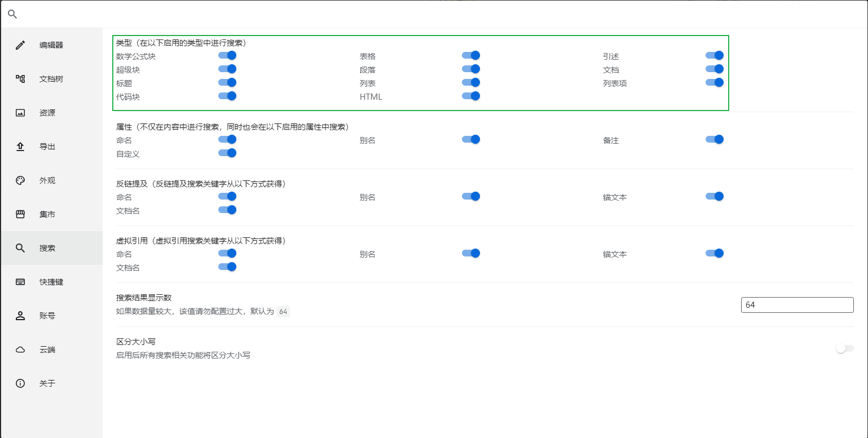Viewport: 868px width, 438px height.
Task: Open 云端 settings via the cloud icon
Action: point(20,349)
